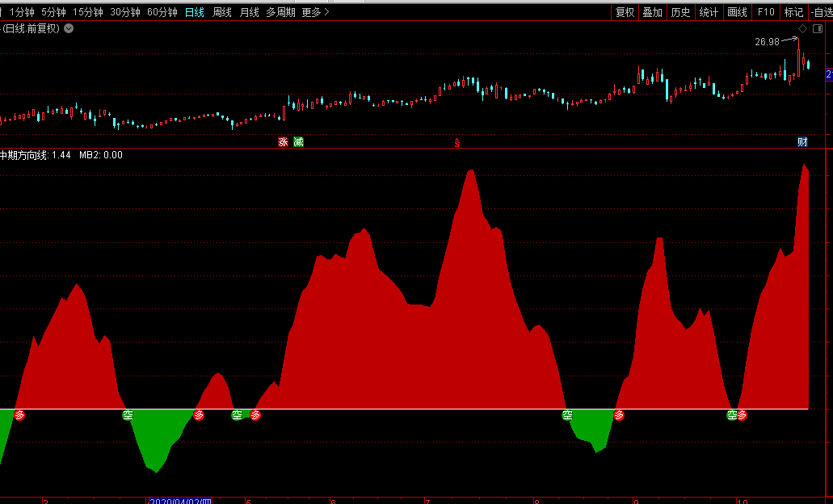Image resolution: width=833 pixels, height=504 pixels.
Task: Open the 多周期 multi-period view
Action: (282, 12)
